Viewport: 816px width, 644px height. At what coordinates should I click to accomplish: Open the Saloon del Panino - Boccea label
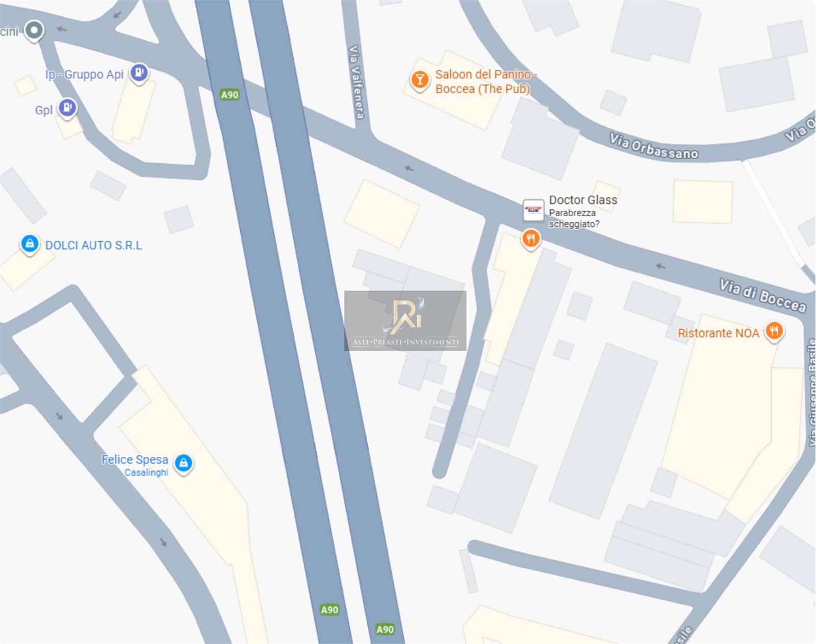click(x=486, y=82)
